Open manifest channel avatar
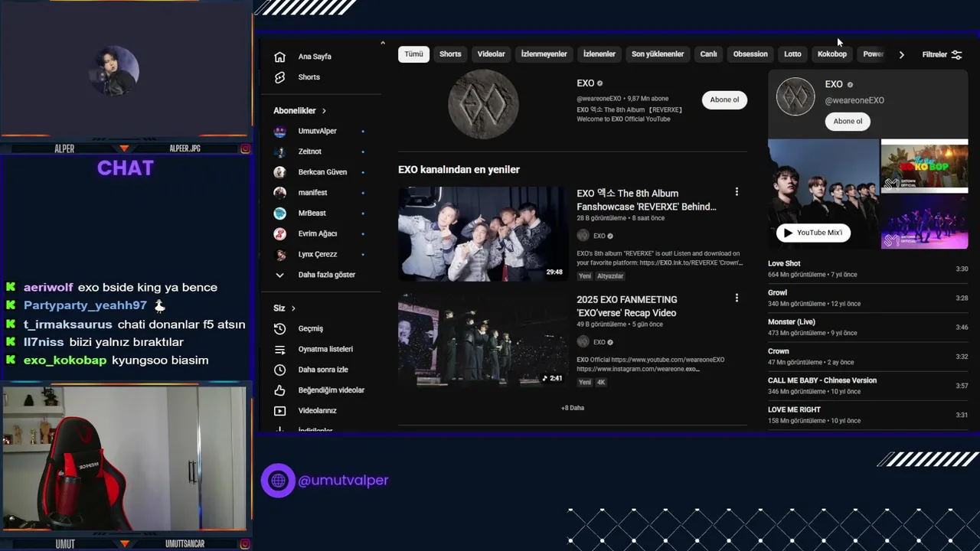The height and width of the screenshot is (551, 980). click(280, 193)
